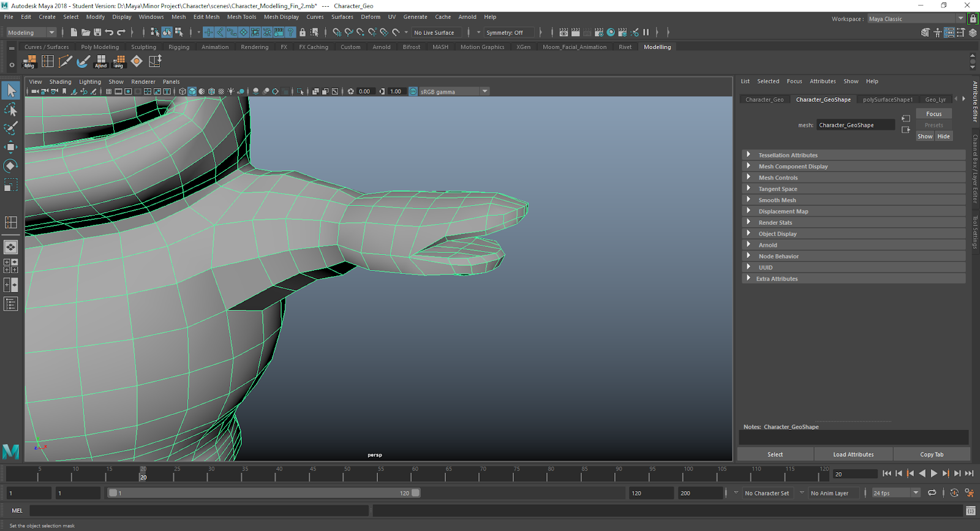This screenshot has height=531, width=980.
Task: Open the Edit Mesh menu
Action: click(206, 17)
